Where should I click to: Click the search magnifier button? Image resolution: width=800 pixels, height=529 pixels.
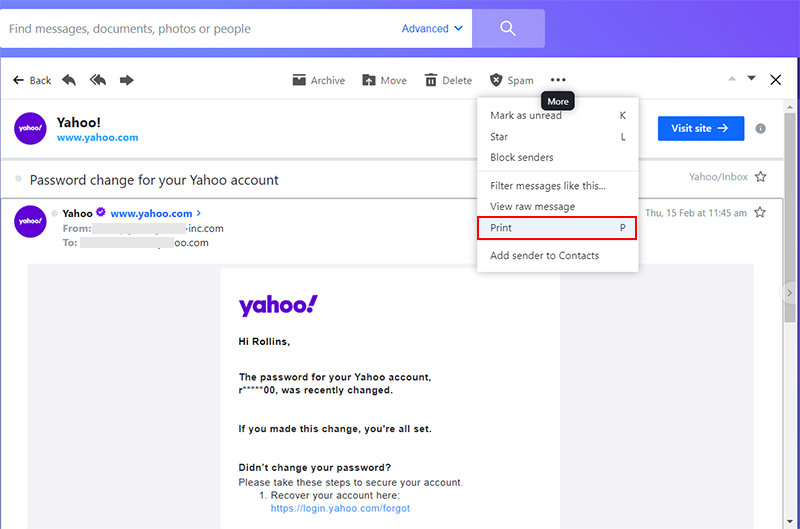pyautogui.click(x=508, y=29)
